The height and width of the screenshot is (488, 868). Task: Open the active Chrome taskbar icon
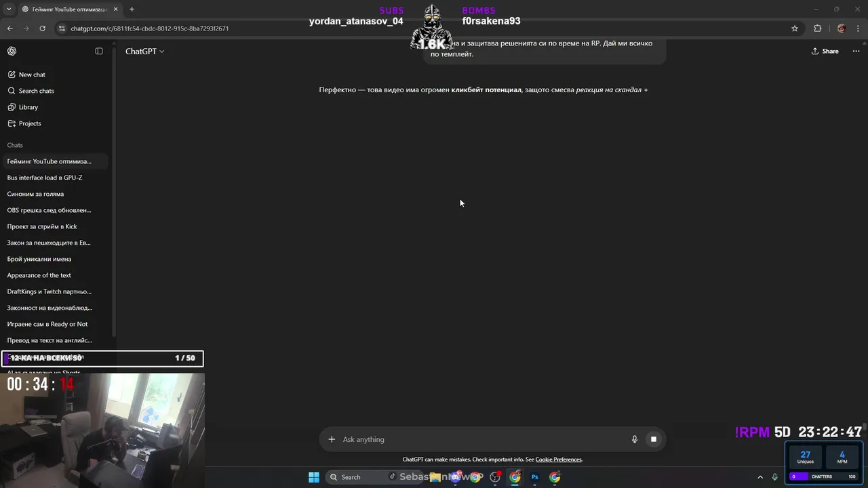tap(515, 477)
